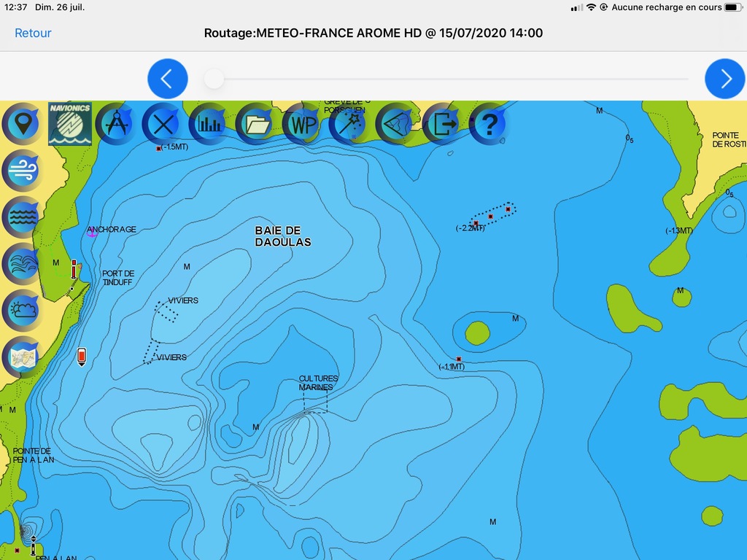
Task: Tap the PORT DE TINDUFF label
Action: (118, 278)
